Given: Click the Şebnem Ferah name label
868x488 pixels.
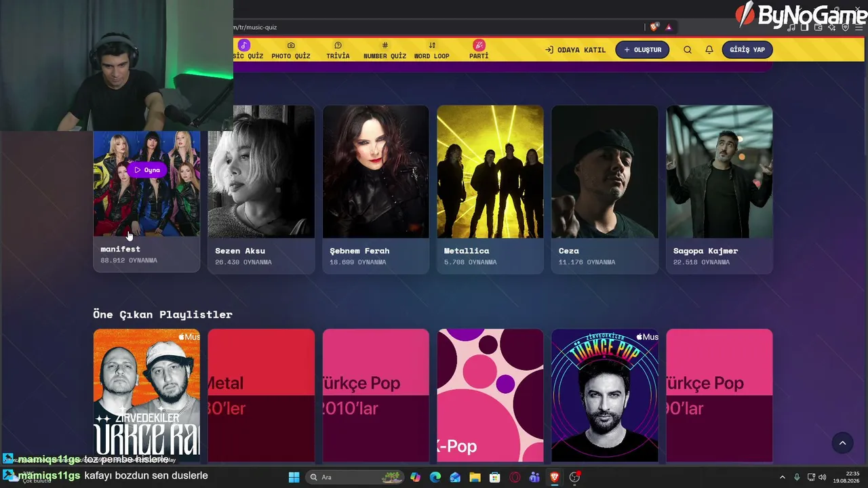Looking at the screenshot, I should pyautogui.click(x=359, y=251).
